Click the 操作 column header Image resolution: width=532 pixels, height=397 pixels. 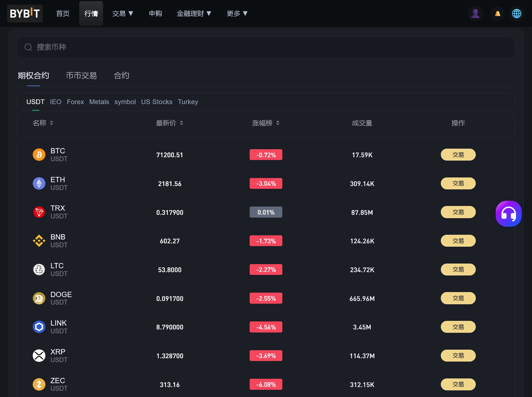(x=458, y=123)
